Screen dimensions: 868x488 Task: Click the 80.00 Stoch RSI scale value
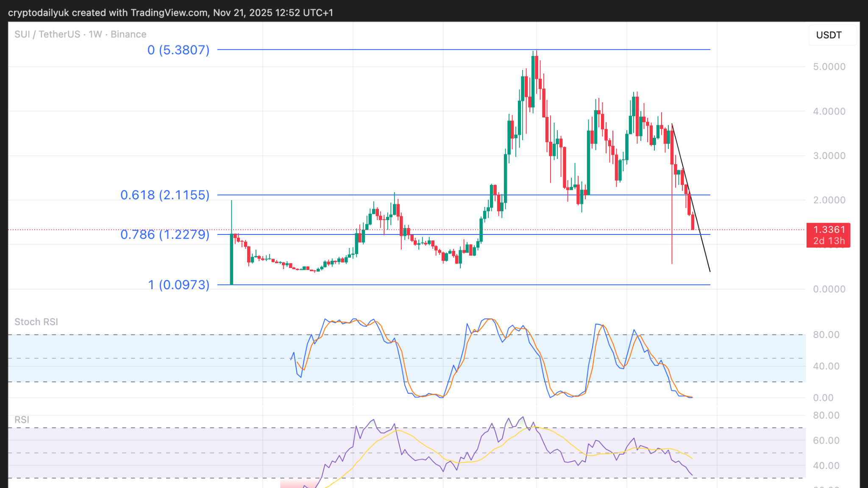click(826, 335)
